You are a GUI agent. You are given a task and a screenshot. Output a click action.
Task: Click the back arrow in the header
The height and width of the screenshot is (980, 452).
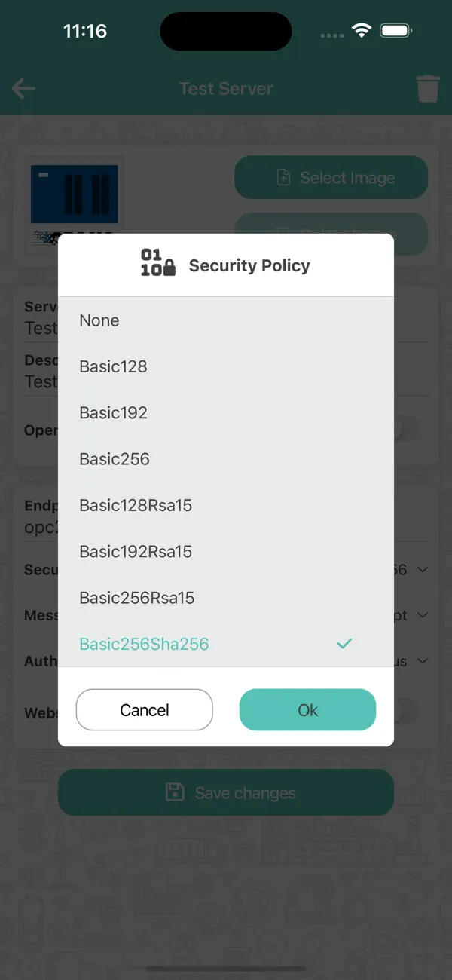pyautogui.click(x=23, y=88)
